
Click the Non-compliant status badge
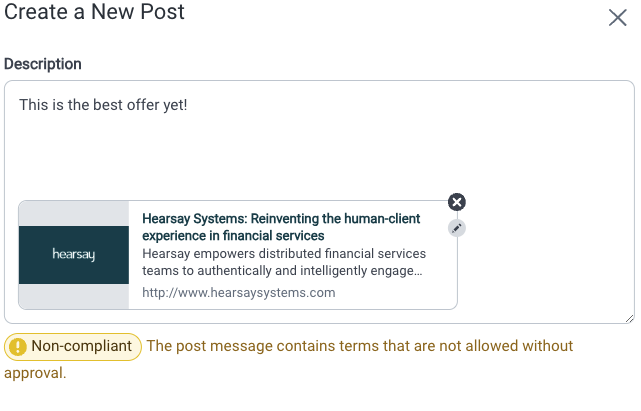(73, 347)
